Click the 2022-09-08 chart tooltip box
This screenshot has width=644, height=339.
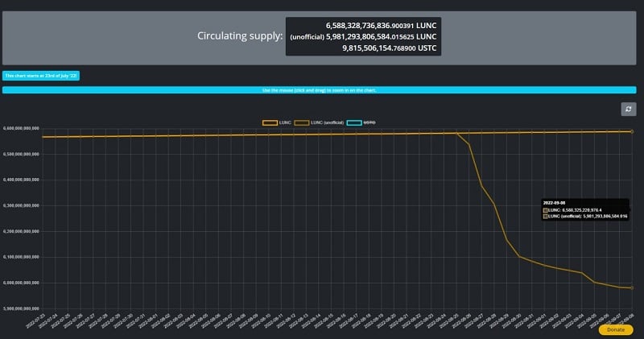coord(585,209)
